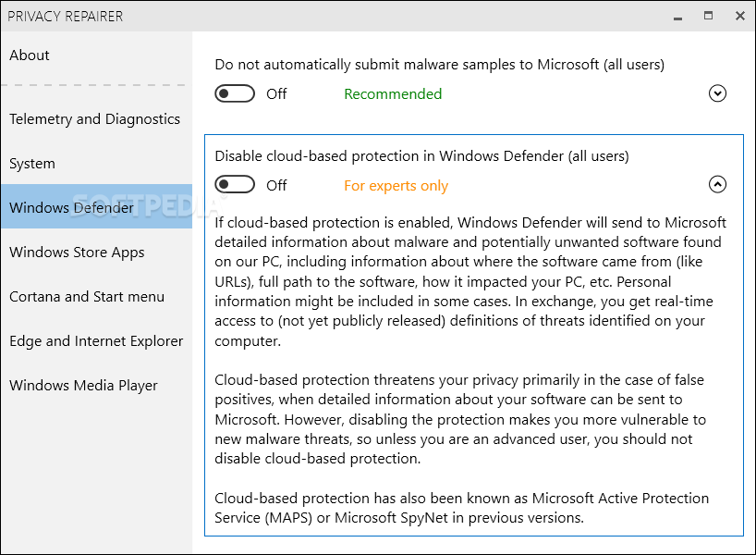
Task: Click paragraph starting 'If cloud-based protection is enabled'
Action: point(470,282)
